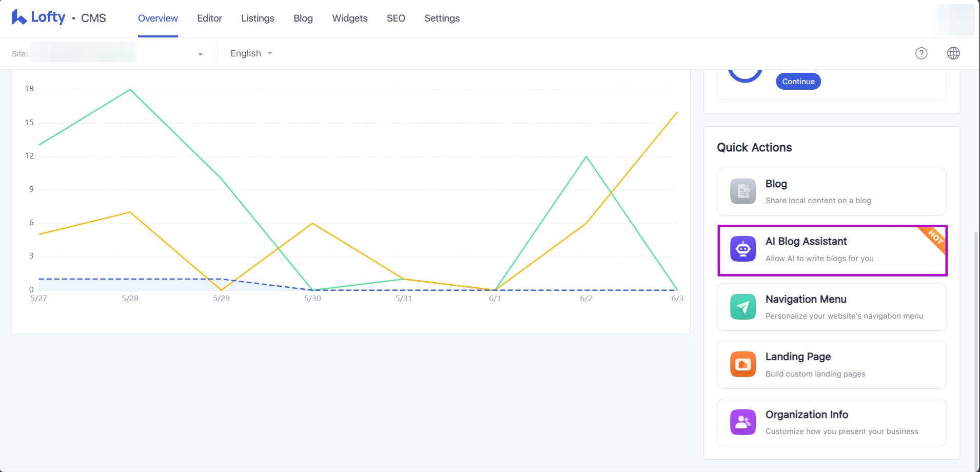Click the 6/2 peak on green line
Viewport: 980px width, 472px height.
pyautogui.click(x=586, y=157)
